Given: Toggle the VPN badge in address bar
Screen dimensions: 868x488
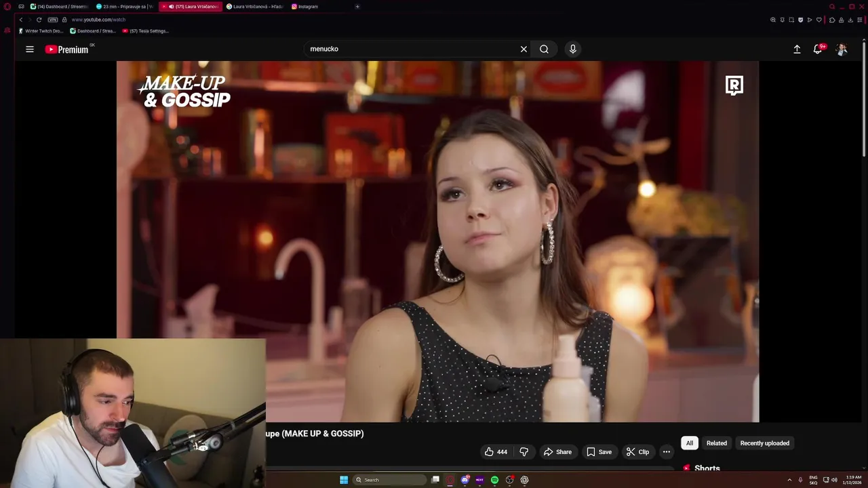Looking at the screenshot, I should [53, 20].
